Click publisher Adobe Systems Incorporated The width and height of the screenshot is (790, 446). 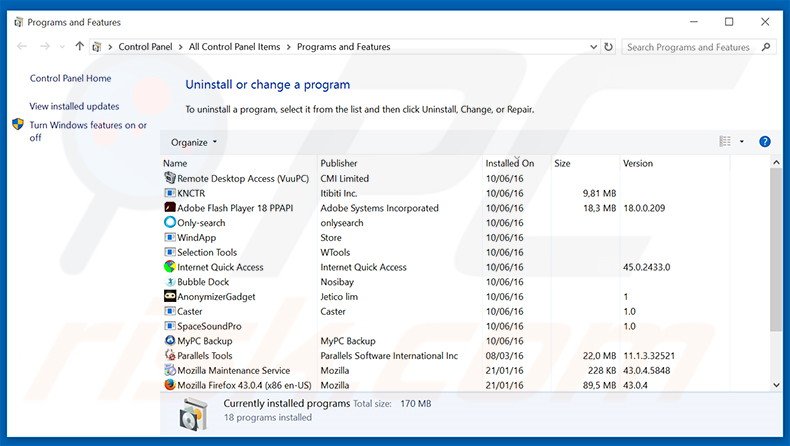(379, 208)
